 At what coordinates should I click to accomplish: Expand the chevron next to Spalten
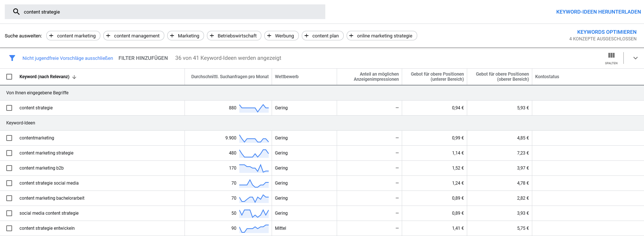point(635,58)
